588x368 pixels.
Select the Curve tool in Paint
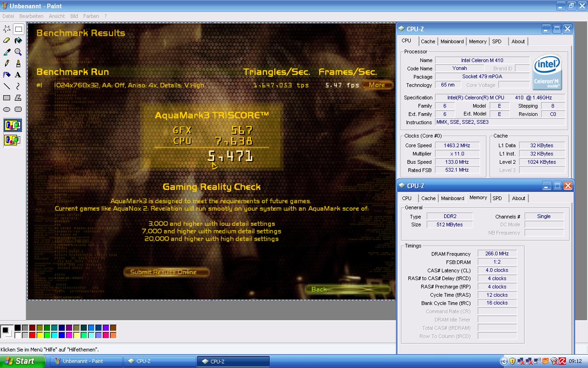[x=18, y=86]
